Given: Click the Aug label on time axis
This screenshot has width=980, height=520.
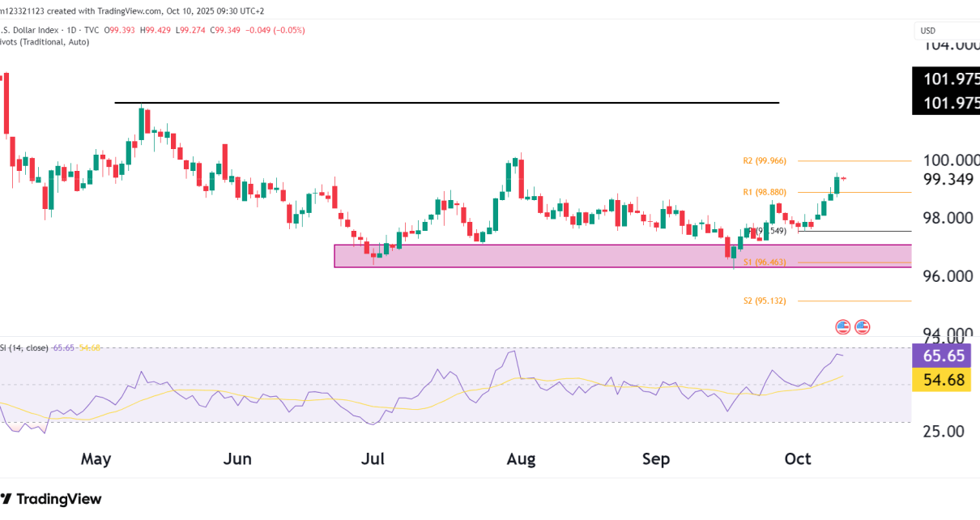Looking at the screenshot, I should (x=521, y=459).
